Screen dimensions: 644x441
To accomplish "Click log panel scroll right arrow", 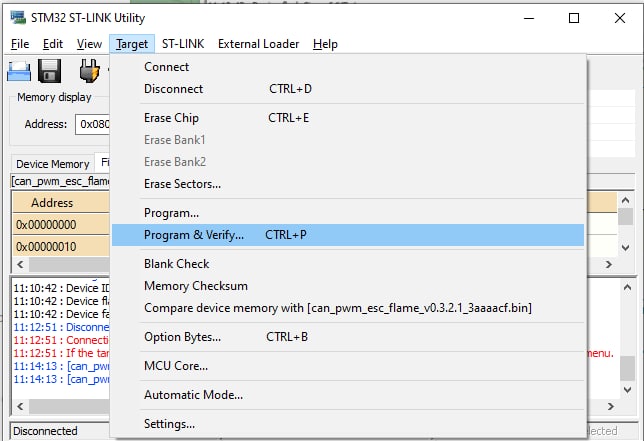I will point(611,407).
